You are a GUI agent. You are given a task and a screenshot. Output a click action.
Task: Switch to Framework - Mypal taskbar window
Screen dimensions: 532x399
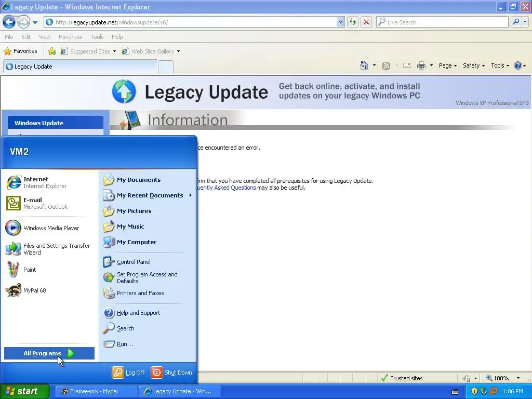coord(96,391)
